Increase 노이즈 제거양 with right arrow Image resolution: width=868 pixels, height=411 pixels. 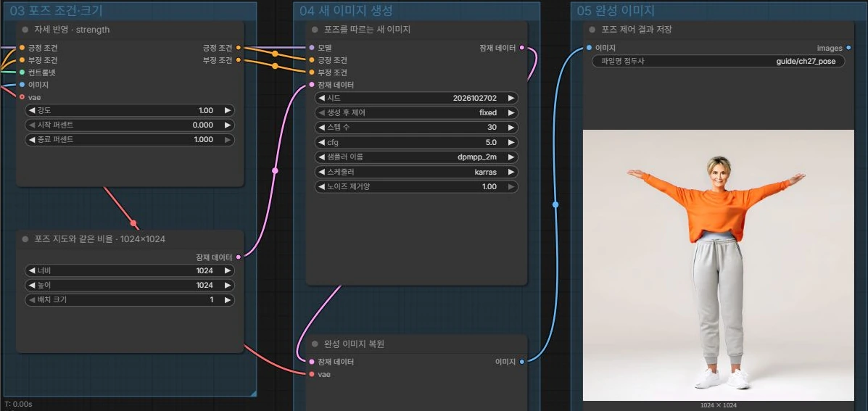511,187
